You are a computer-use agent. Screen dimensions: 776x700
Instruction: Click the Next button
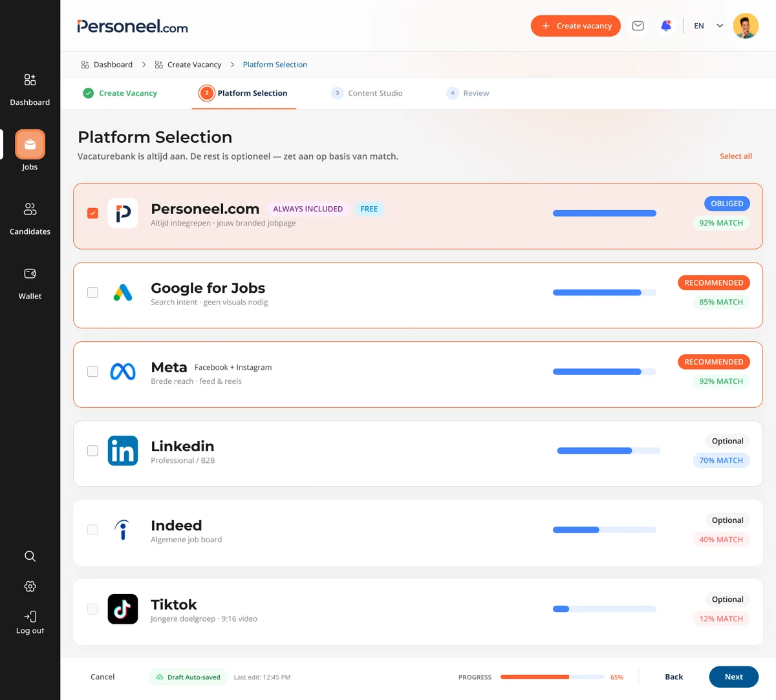(x=734, y=677)
